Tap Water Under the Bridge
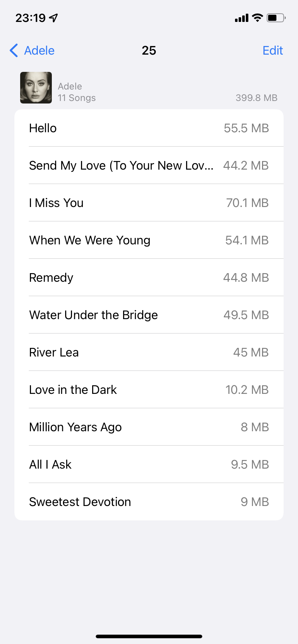 149,315
